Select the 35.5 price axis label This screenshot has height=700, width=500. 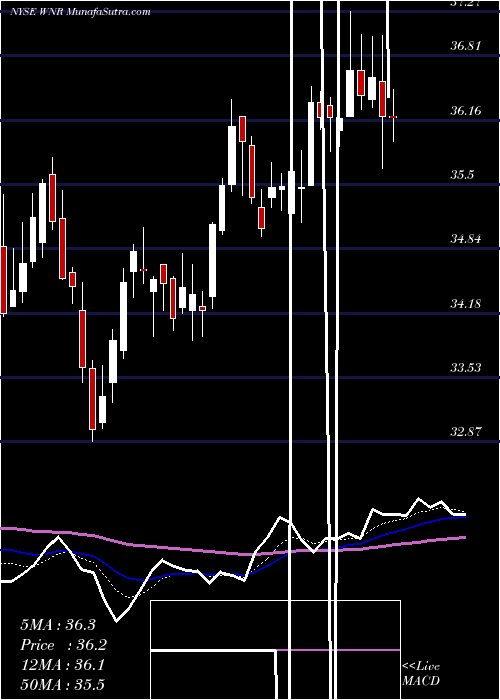click(x=462, y=175)
